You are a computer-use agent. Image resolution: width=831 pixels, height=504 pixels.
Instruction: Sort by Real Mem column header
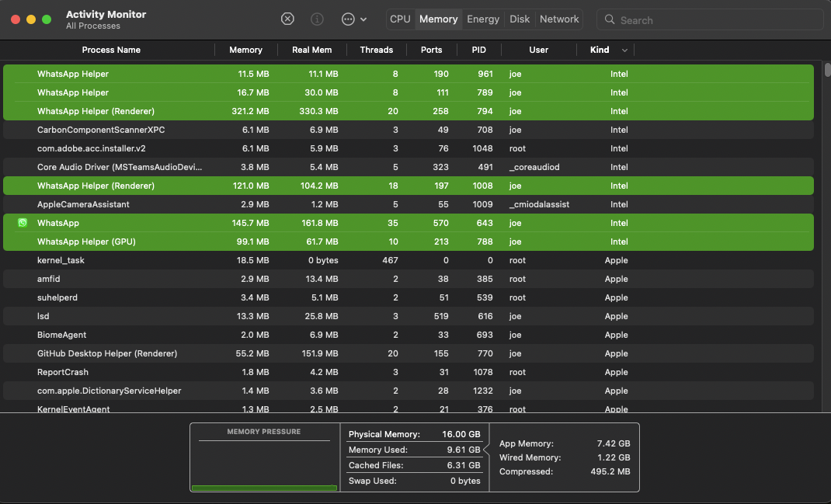[x=311, y=50]
